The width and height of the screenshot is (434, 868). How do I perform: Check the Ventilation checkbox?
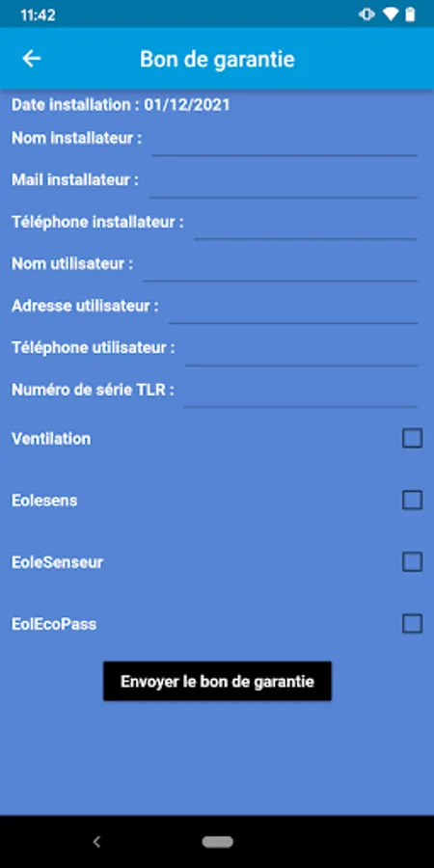[x=412, y=439]
